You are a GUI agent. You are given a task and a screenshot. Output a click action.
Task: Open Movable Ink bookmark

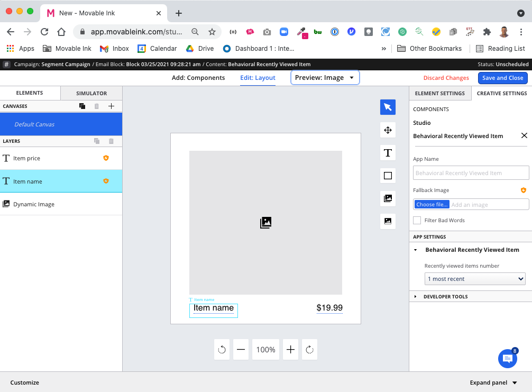pyautogui.click(x=67, y=49)
